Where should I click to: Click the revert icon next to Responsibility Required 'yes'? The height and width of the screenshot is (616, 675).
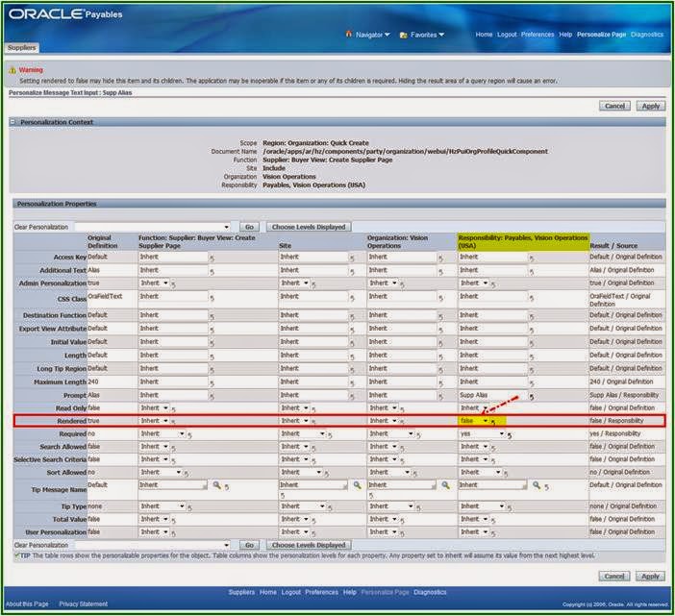pos(510,435)
